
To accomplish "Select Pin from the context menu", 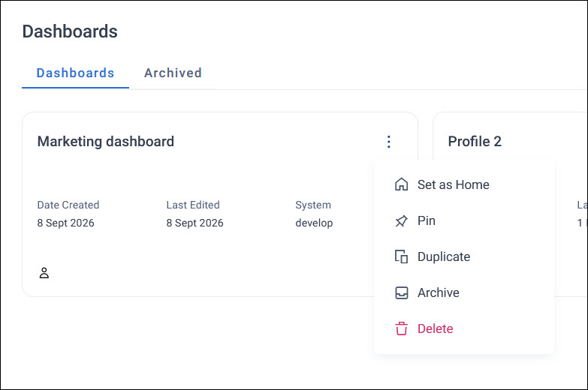I will pos(464,220).
